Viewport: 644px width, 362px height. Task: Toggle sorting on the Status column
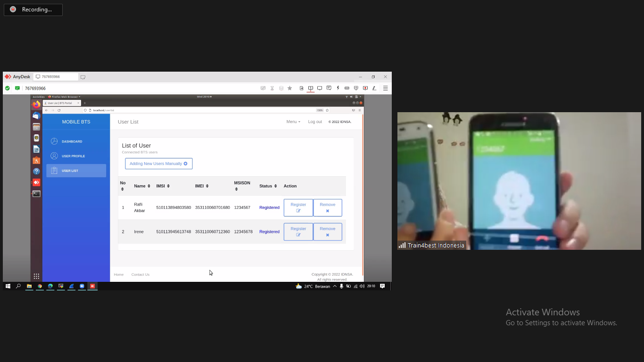point(268,186)
